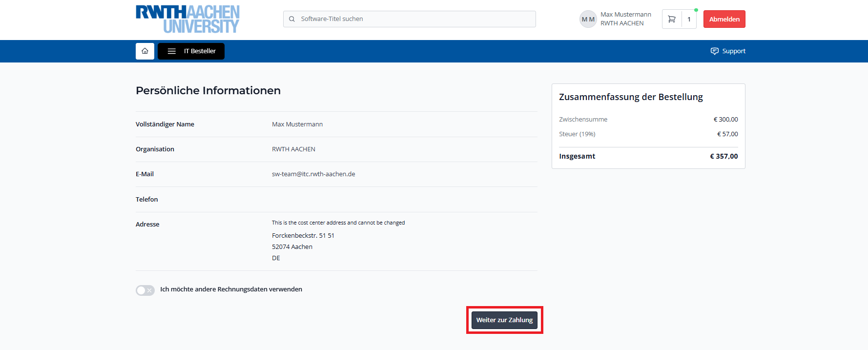The image size is (868, 350).
Task: Click the Support speech bubble icon
Action: [x=714, y=51]
